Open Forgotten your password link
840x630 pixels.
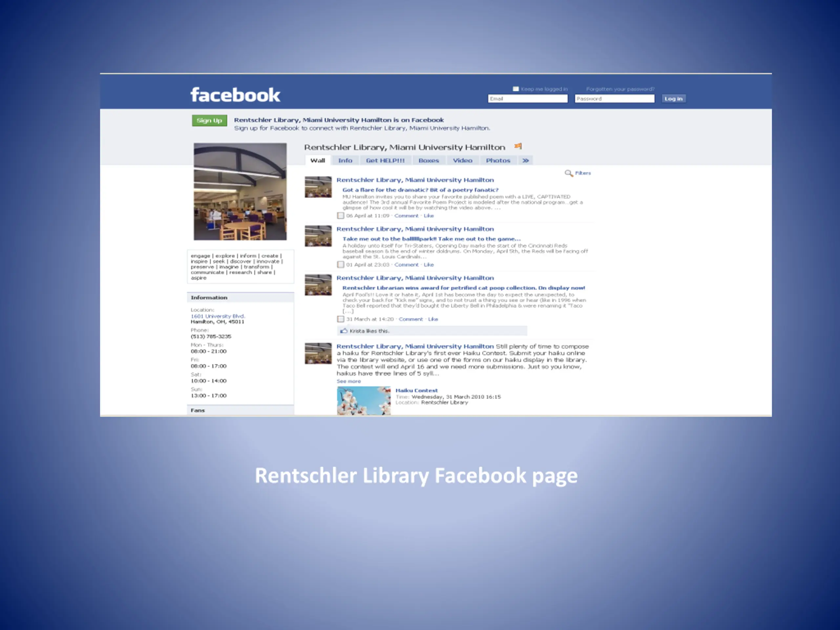pyautogui.click(x=620, y=89)
